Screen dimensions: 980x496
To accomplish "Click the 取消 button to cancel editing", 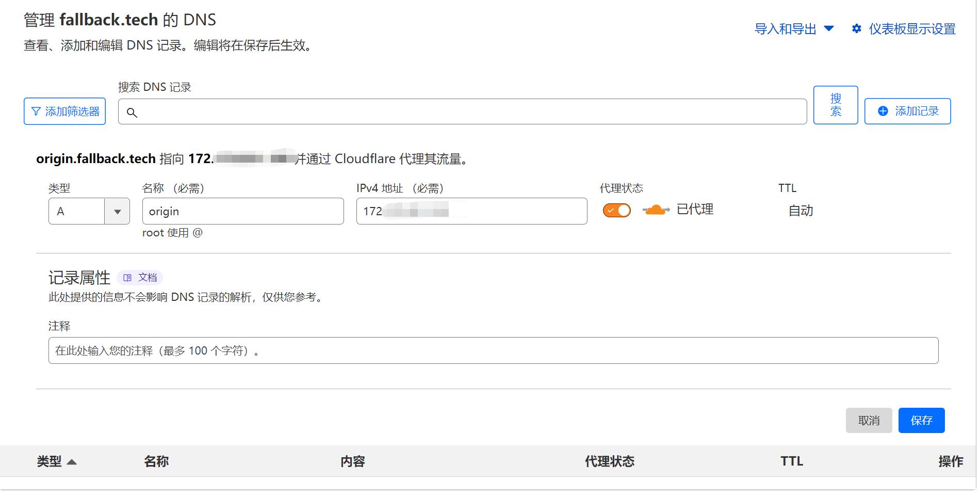I will [x=869, y=420].
